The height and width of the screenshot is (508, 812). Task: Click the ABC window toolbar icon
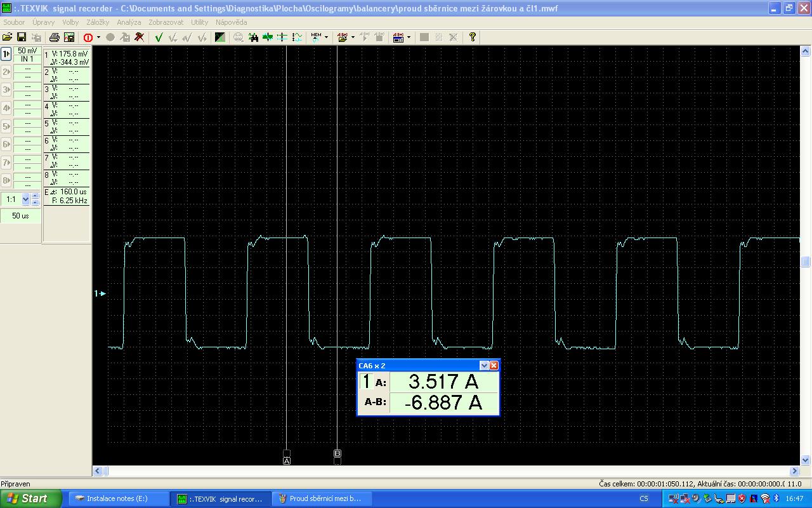398,37
